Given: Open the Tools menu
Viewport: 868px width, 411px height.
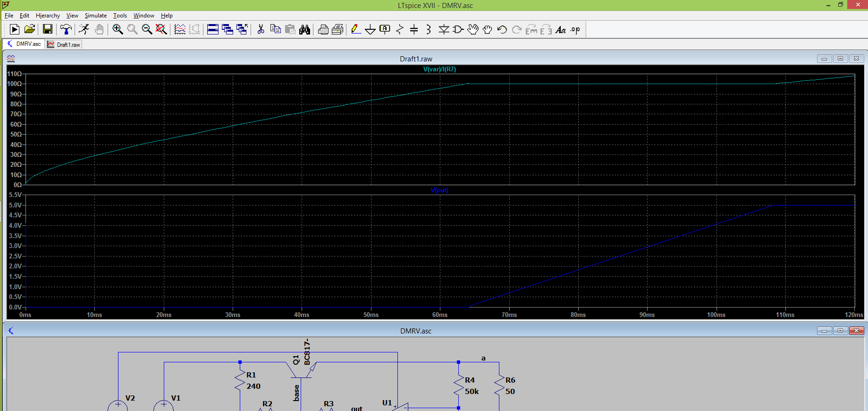Looking at the screenshot, I should pyautogui.click(x=120, y=16).
